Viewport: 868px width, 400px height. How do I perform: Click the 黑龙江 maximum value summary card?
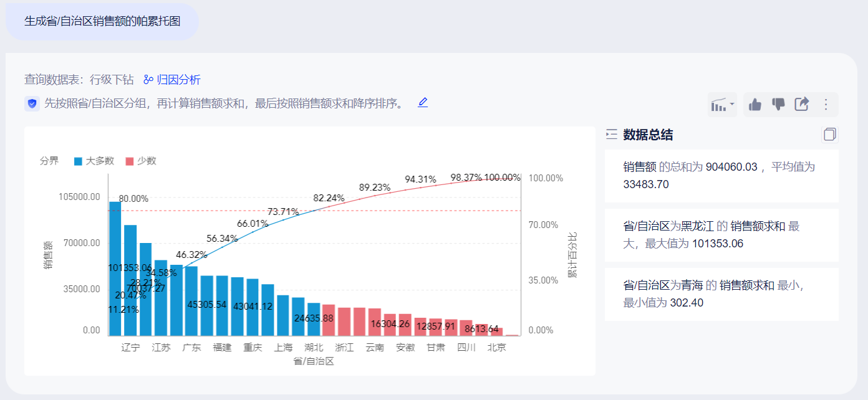click(x=721, y=235)
